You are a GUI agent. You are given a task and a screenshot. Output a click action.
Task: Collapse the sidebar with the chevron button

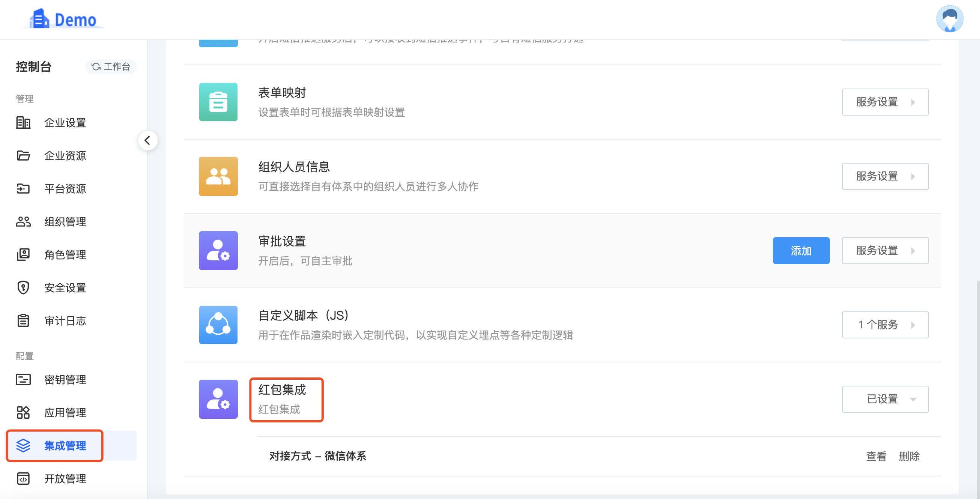click(147, 140)
